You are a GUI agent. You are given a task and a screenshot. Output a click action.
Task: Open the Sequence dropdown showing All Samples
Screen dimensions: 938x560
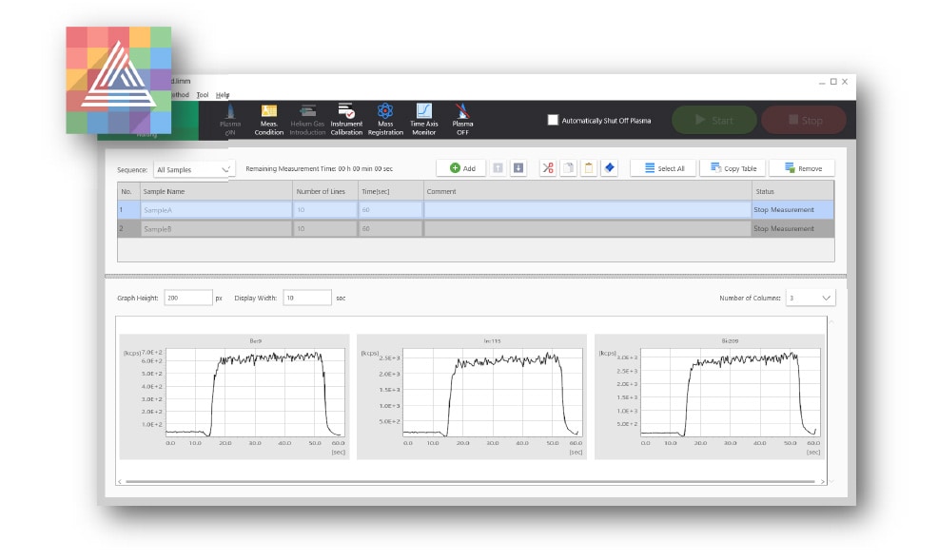tap(193, 167)
